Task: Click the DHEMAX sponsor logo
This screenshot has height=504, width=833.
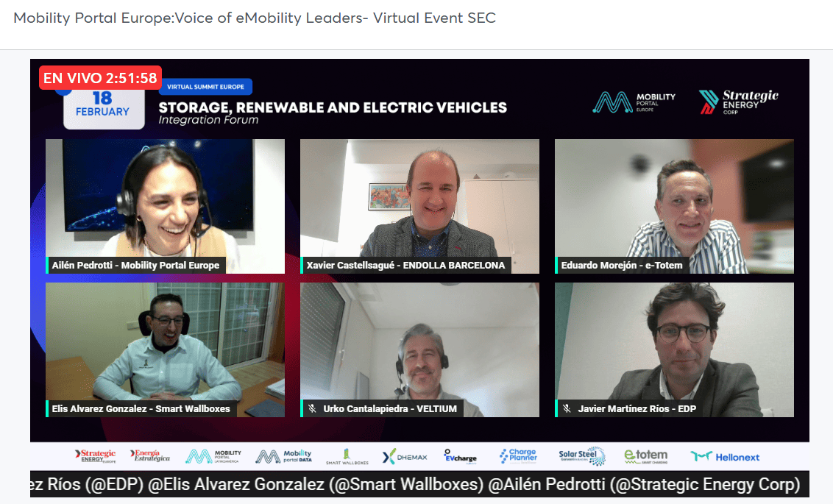Action: tap(405, 457)
